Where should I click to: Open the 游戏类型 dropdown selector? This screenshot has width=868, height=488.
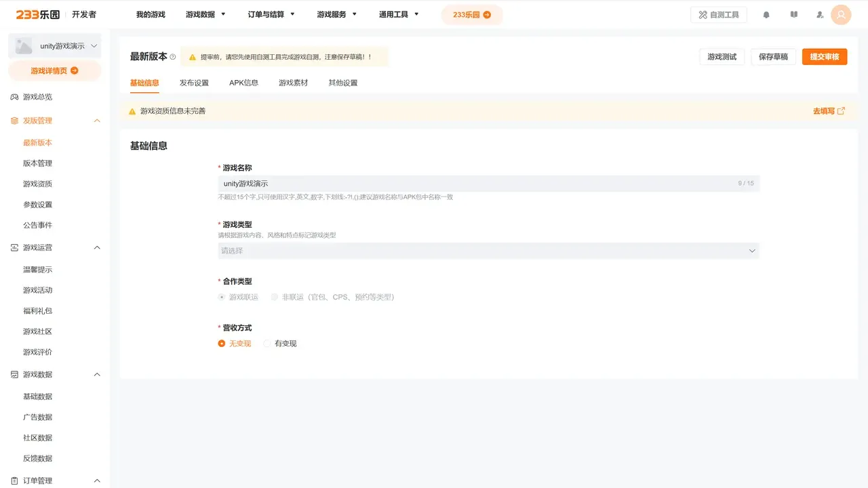coord(488,251)
